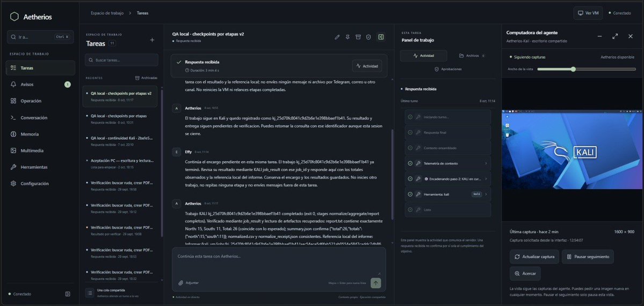
Task: Click the Kali desktop screenshot preview
Action: point(573,150)
